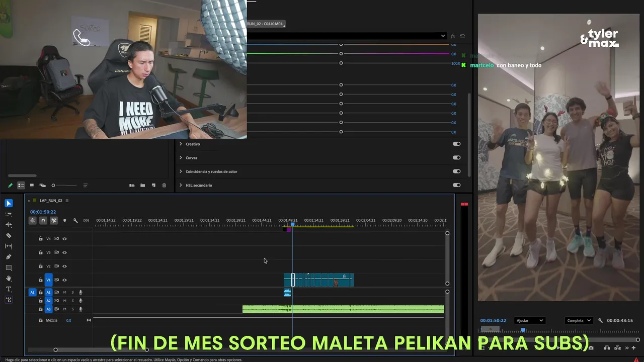Toggle Linked Selection in timeline

click(54, 220)
